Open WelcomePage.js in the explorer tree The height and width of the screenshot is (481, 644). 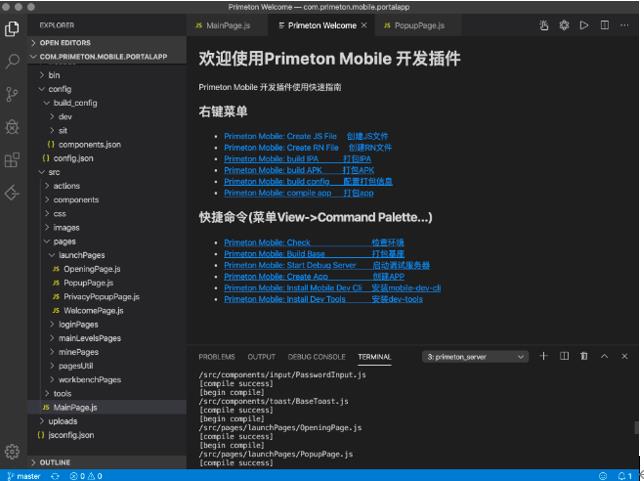click(92, 311)
